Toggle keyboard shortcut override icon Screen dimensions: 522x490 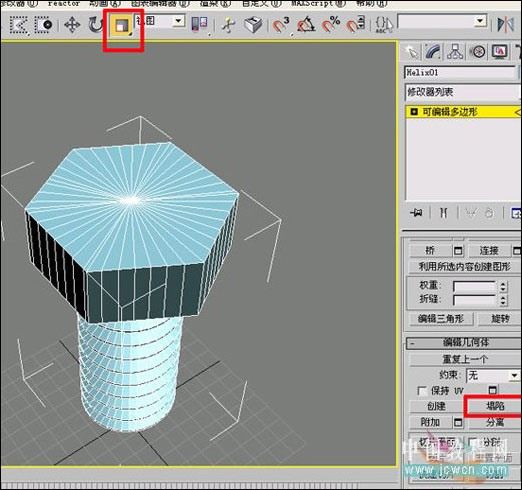point(253,25)
